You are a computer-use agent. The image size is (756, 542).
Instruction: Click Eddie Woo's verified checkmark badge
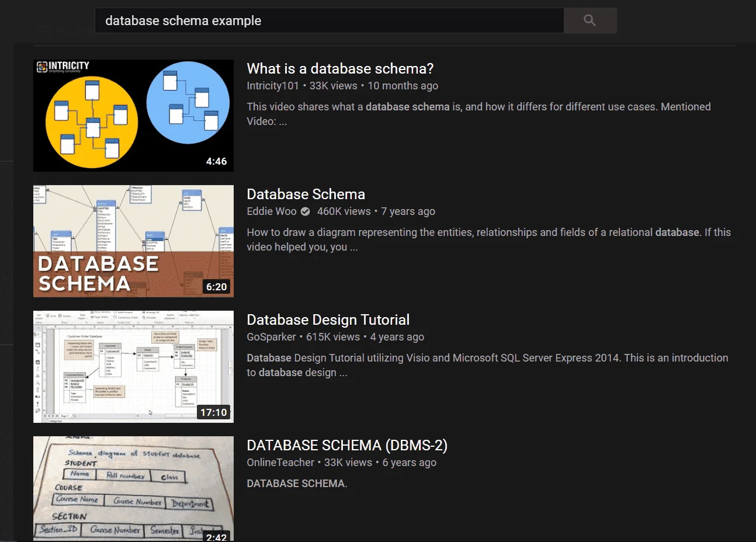coord(305,211)
